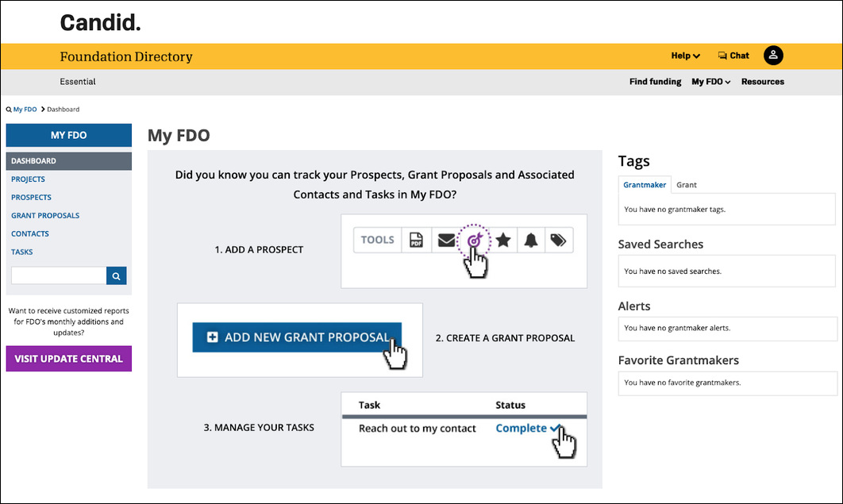Click the My FDO breadcrumb link
Image resolution: width=843 pixels, height=504 pixels.
25,109
